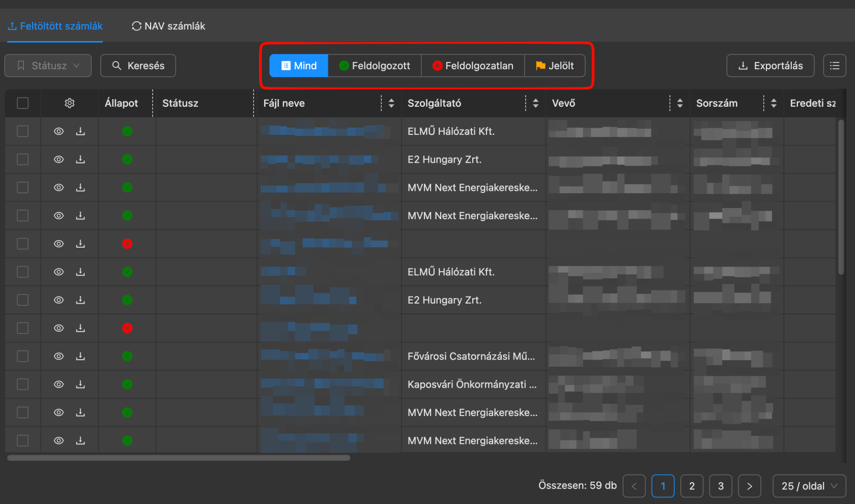
Task: Click the Exportálás button
Action: [771, 66]
